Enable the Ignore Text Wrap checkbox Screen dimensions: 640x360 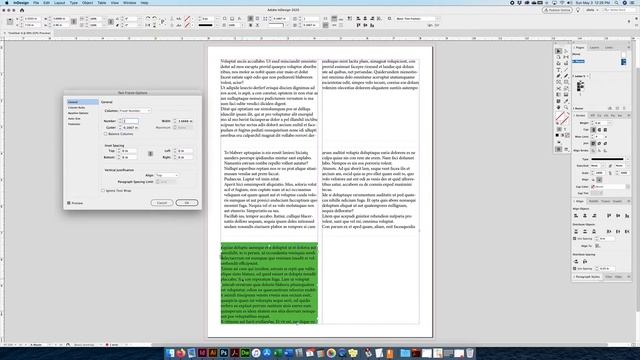(103, 191)
